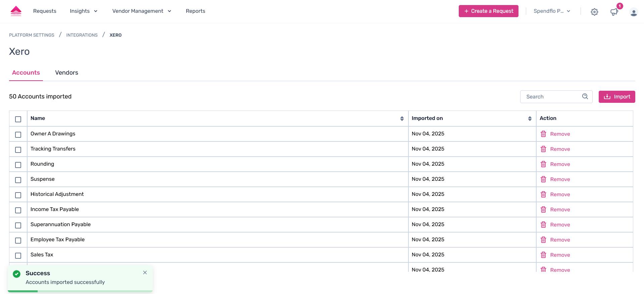This screenshot has width=644, height=294.
Task: Click trash icon for Rounding row
Action: click(x=543, y=164)
